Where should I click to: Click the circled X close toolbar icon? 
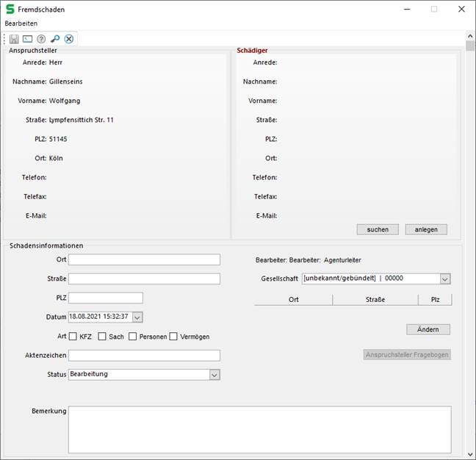click(x=69, y=39)
